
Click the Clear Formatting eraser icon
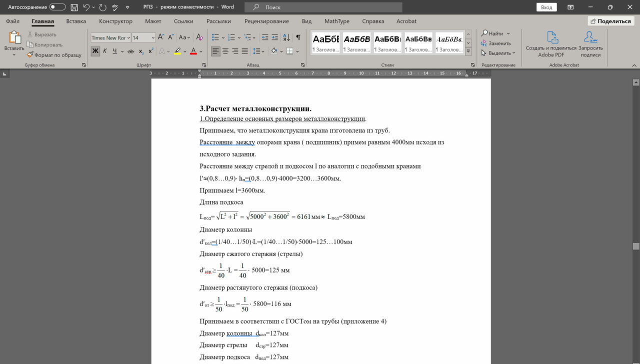(199, 37)
